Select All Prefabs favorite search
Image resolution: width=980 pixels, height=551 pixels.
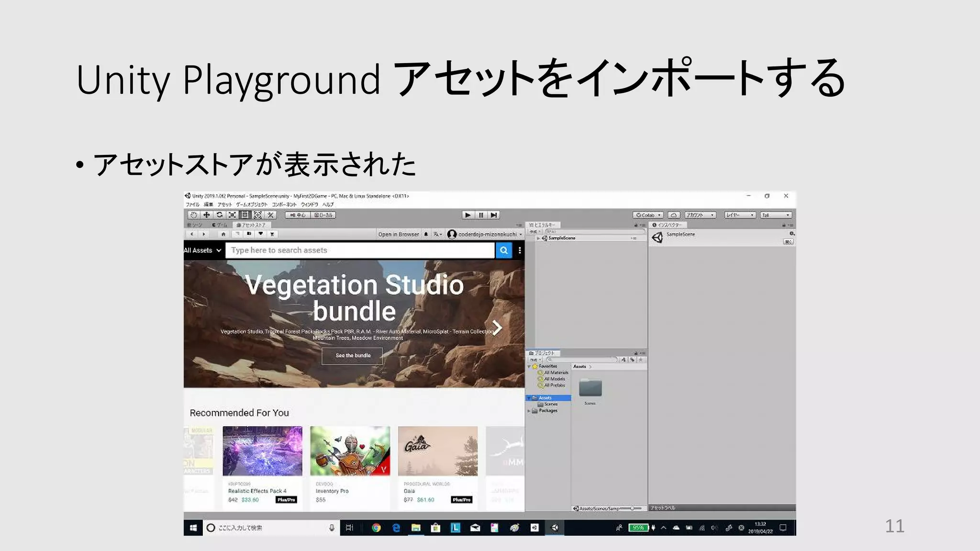point(552,385)
